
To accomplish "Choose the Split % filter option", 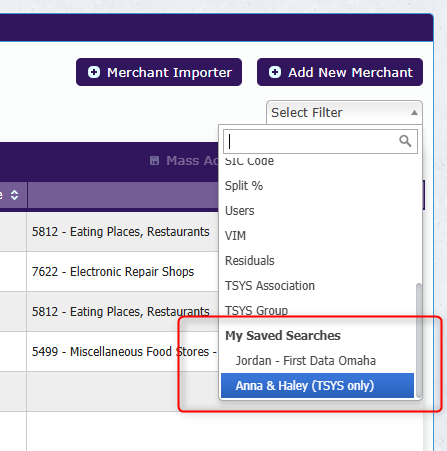I will point(317,186).
